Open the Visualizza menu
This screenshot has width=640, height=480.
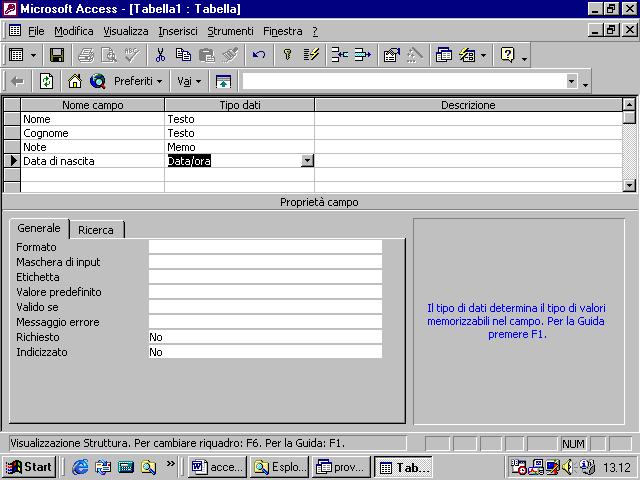(x=126, y=31)
